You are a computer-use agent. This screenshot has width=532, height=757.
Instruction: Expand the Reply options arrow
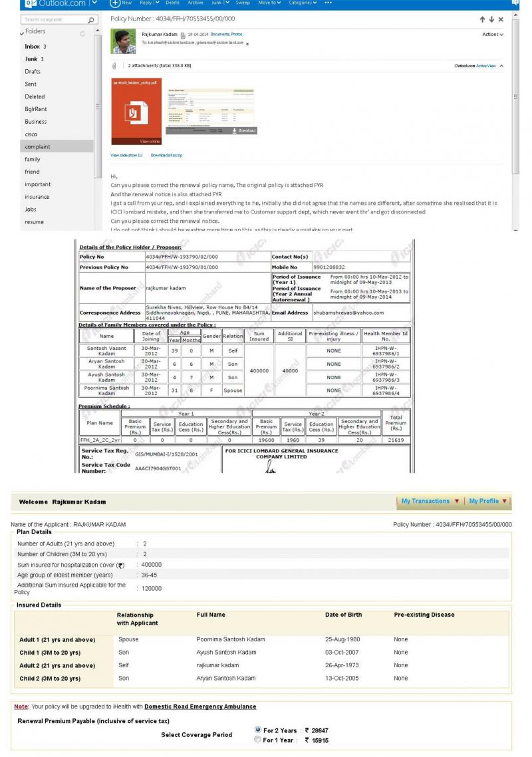pyautogui.click(x=156, y=3)
